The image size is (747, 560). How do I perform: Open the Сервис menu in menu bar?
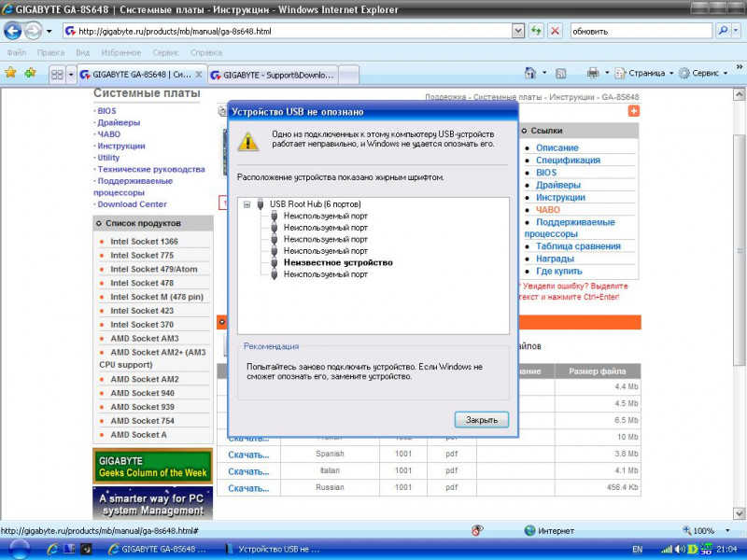pyautogui.click(x=166, y=52)
